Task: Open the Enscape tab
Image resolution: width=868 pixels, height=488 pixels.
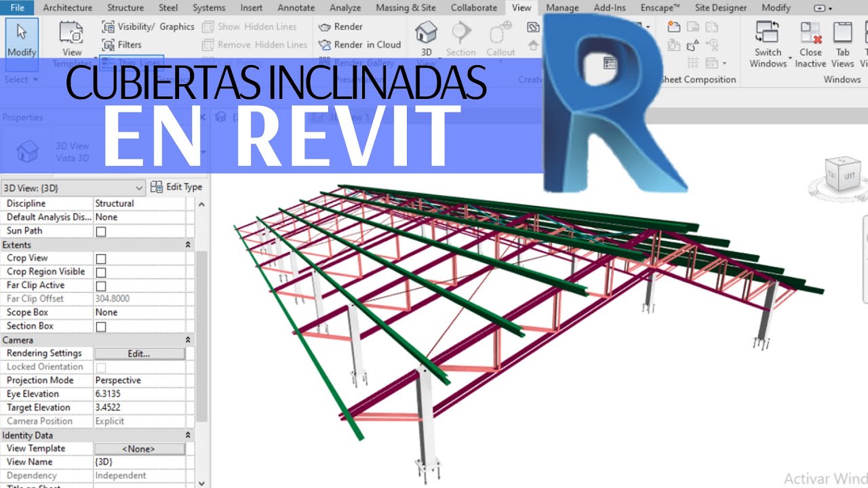Action: pos(660,8)
